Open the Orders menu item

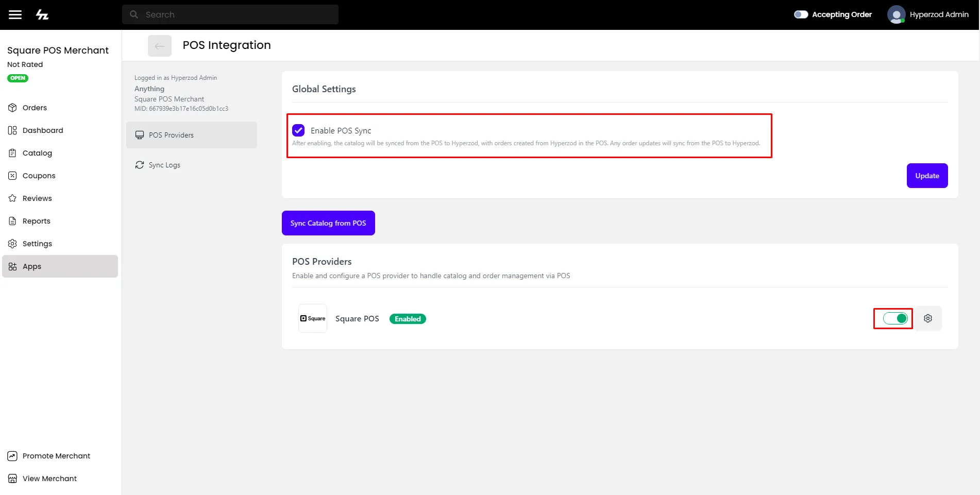(60, 108)
